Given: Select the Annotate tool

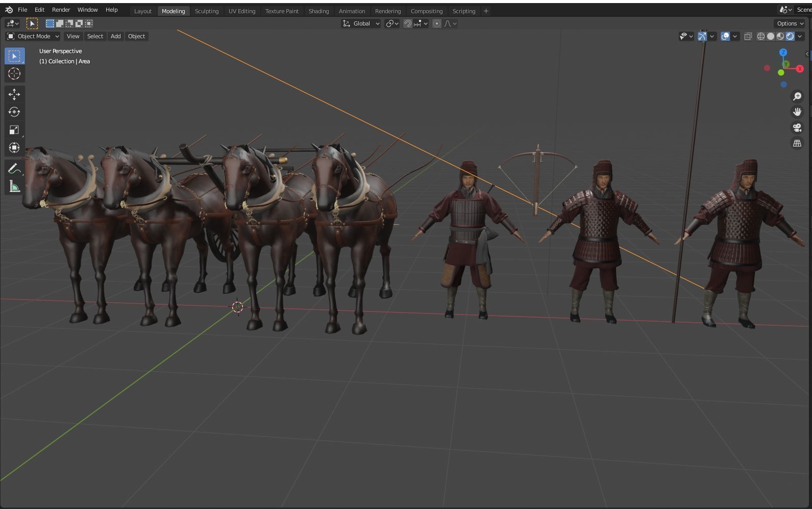Looking at the screenshot, I should click(x=14, y=169).
